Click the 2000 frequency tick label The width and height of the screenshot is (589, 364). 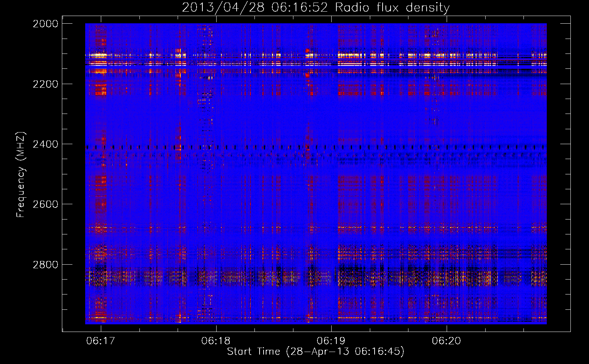click(x=46, y=24)
